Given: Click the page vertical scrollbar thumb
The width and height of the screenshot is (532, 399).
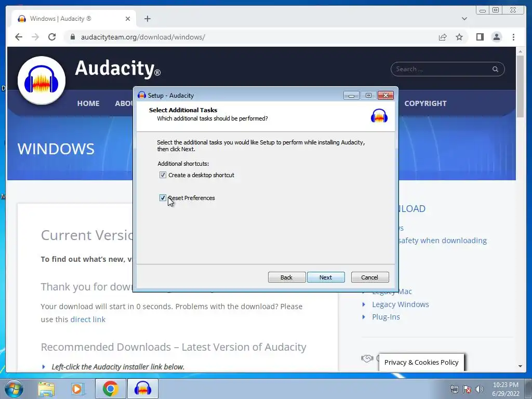Looking at the screenshot, I should [520, 87].
